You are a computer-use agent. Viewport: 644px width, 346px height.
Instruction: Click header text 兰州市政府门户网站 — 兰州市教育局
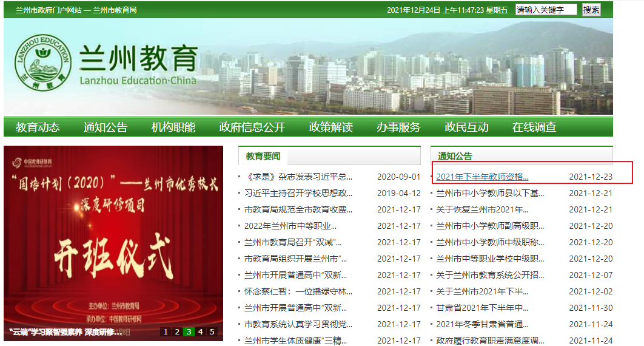pyautogui.click(x=76, y=10)
